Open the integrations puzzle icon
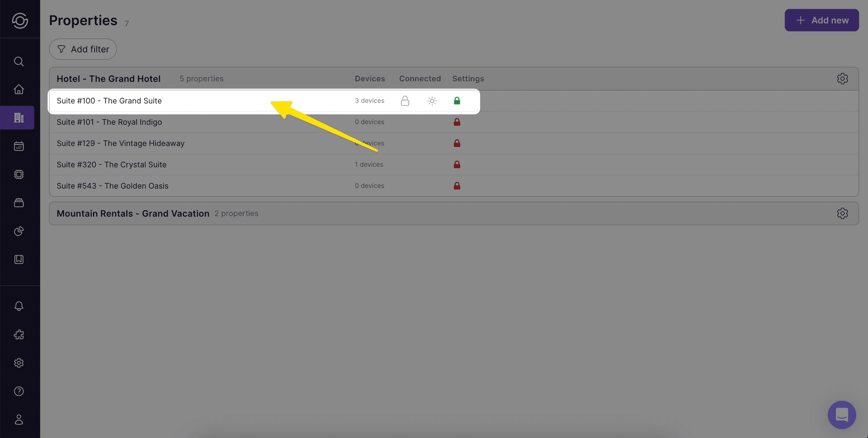 [19, 335]
